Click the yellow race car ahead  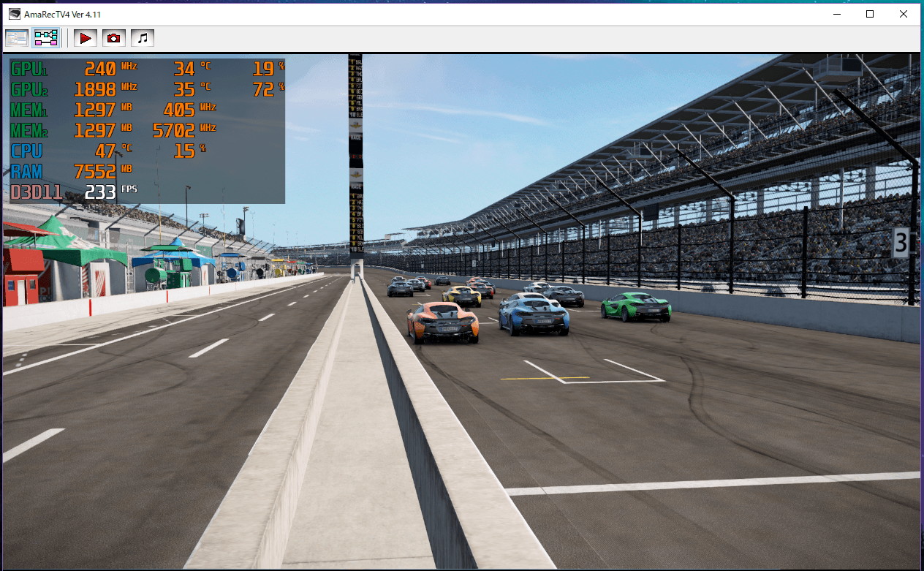coord(462,295)
